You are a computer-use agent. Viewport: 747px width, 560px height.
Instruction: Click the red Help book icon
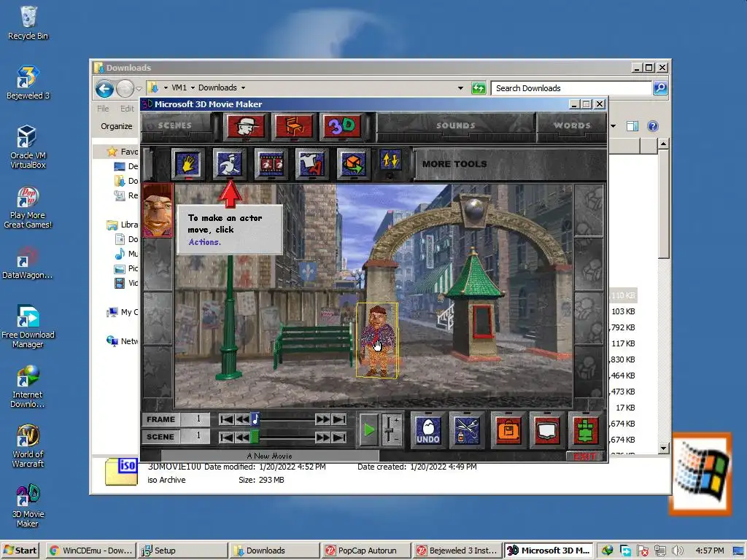(x=547, y=430)
